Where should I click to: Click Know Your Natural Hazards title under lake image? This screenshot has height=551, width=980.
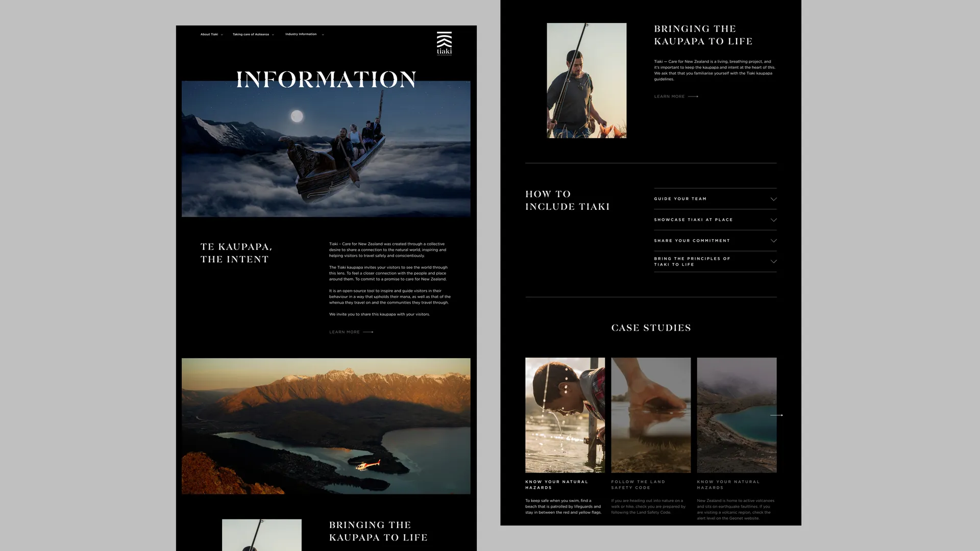728,485
